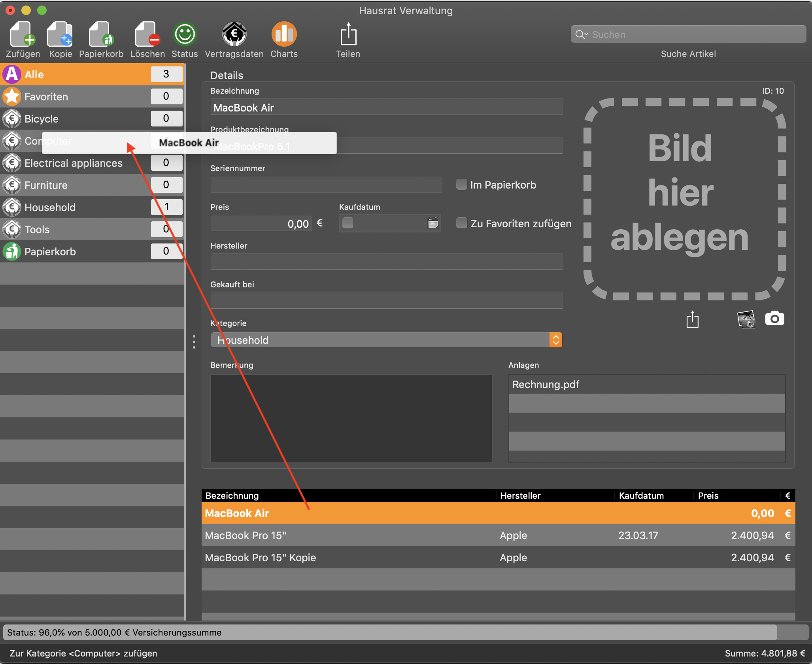Click the Summe 4.801,88 € total

point(765,653)
